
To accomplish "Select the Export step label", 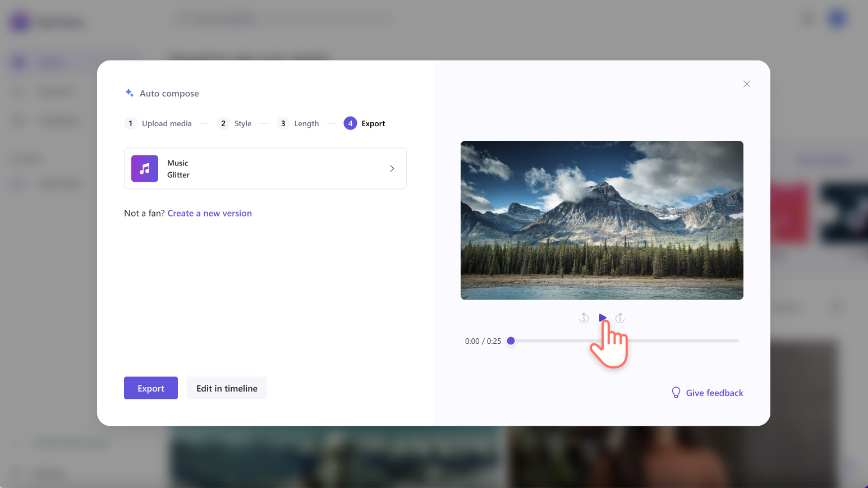I will pyautogui.click(x=373, y=123).
